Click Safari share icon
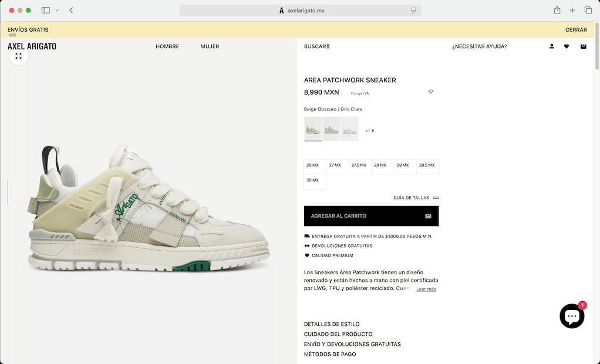Viewport: 600px width, 364px height. point(557,11)
